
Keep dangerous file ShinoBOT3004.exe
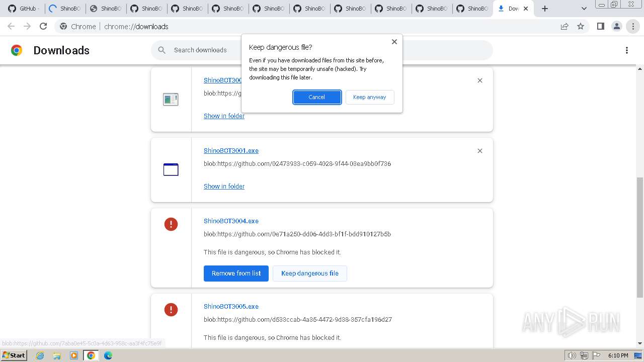point(309,274)
